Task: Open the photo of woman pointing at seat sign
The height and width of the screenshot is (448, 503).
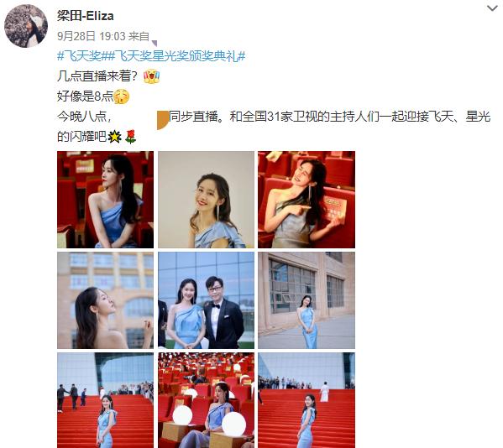Action: [x=307, y=200]
